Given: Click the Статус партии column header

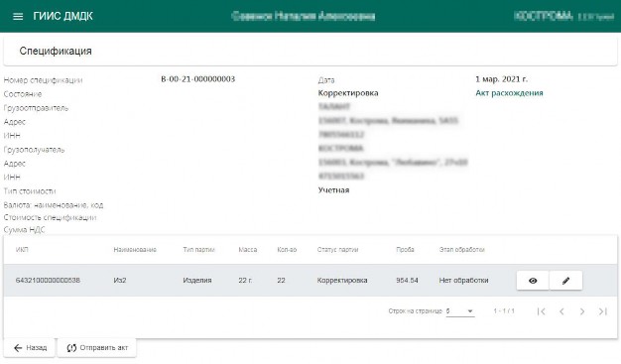Looking at the screenshot, I should 337,250.
